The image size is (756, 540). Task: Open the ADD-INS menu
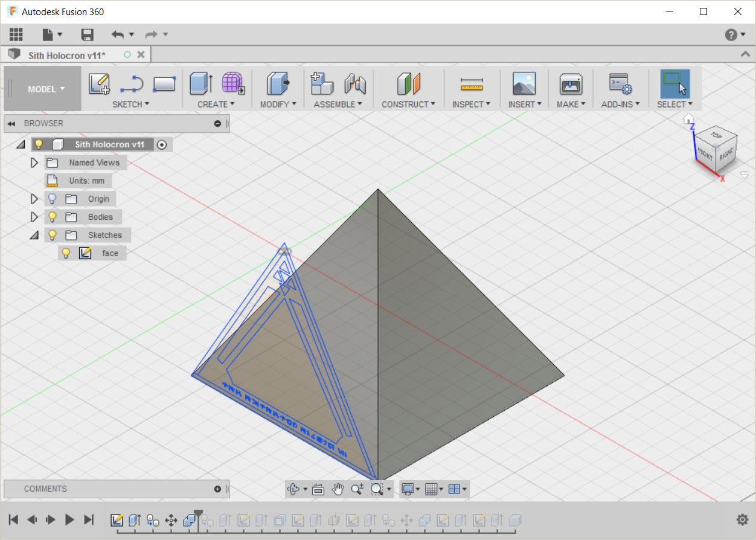[620, 104]
